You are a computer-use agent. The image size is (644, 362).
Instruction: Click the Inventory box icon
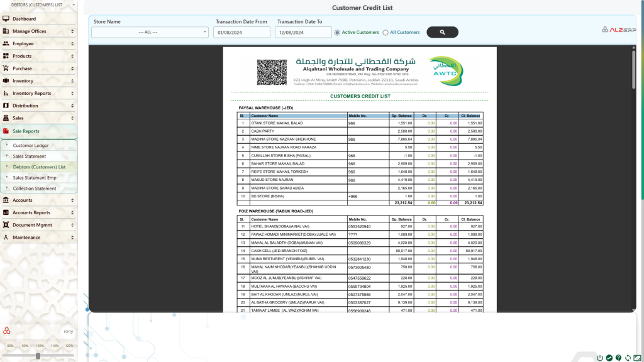click(6, 81)
